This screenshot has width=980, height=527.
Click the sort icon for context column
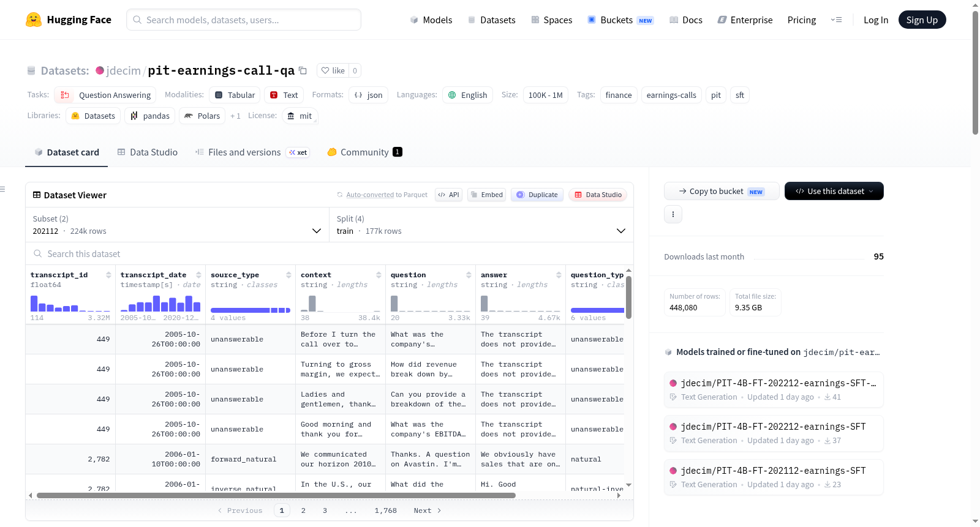(x=379, y=275)
